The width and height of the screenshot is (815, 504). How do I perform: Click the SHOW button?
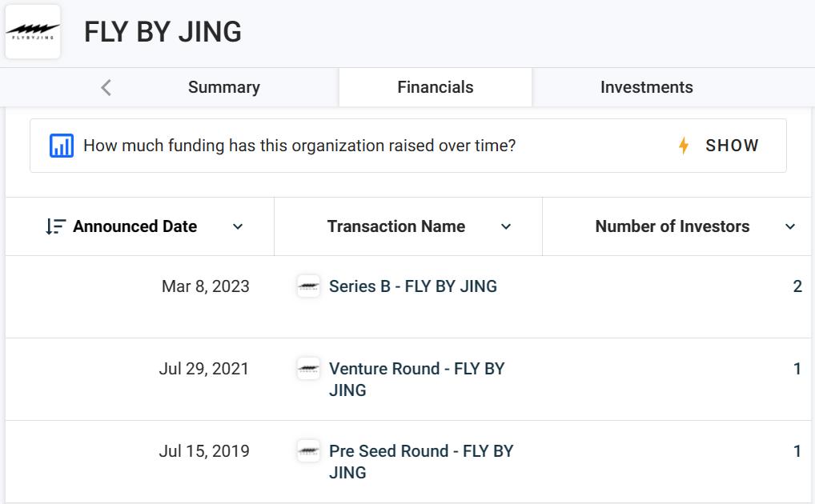pos(729,146)
